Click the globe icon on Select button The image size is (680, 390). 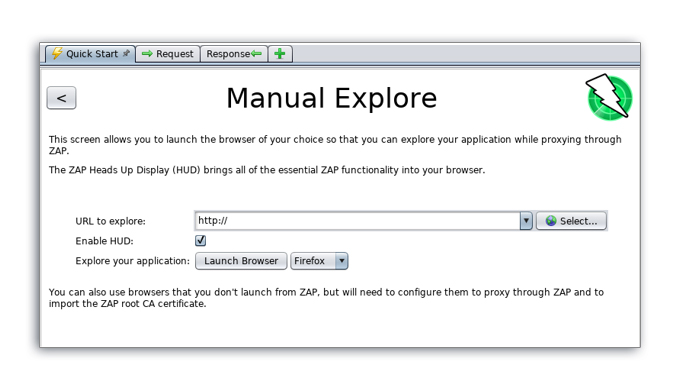(551, 221)
